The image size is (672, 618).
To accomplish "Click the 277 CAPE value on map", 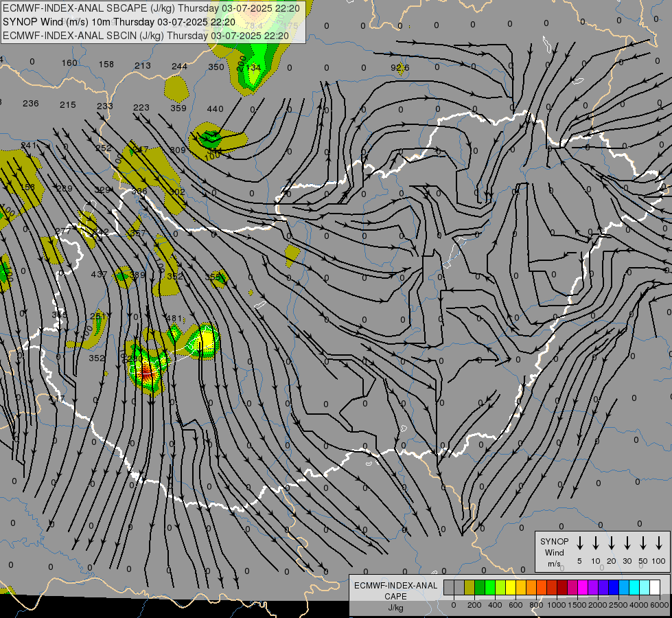I will (x=62, y=231).
